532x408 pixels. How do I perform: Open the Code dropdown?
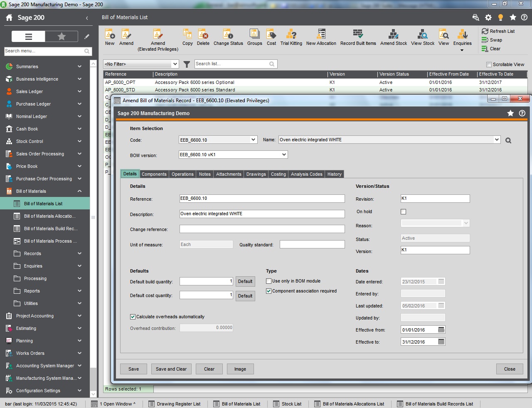pos(253,140)
